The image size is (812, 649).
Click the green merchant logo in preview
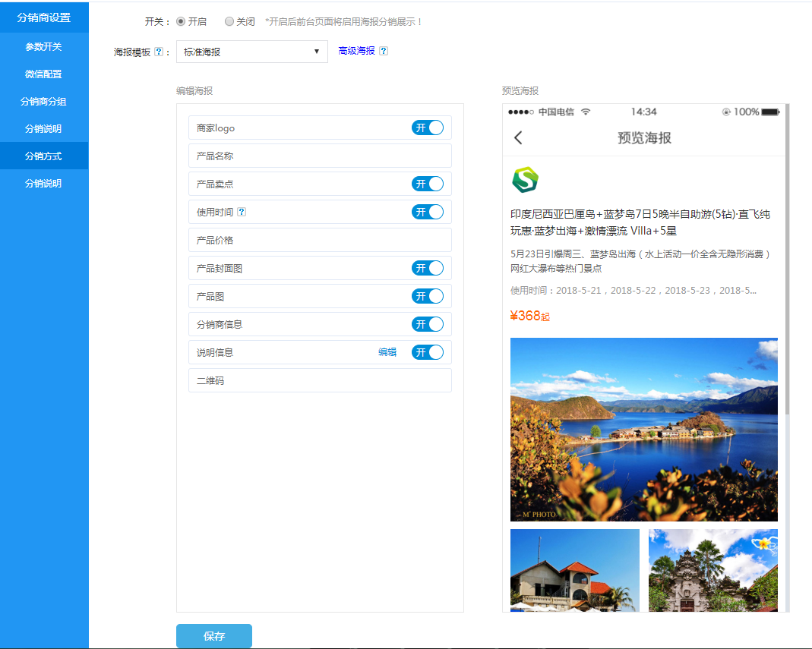(x=524, y=179)
